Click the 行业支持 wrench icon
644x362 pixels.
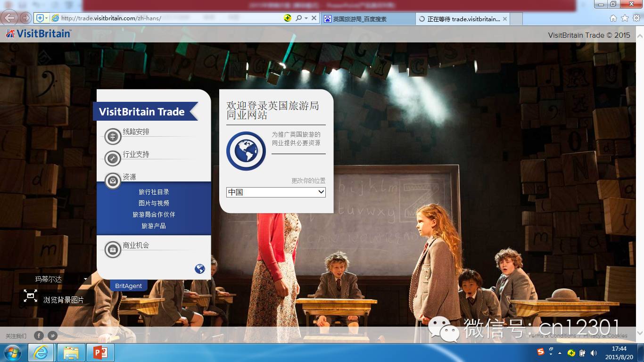113,159
